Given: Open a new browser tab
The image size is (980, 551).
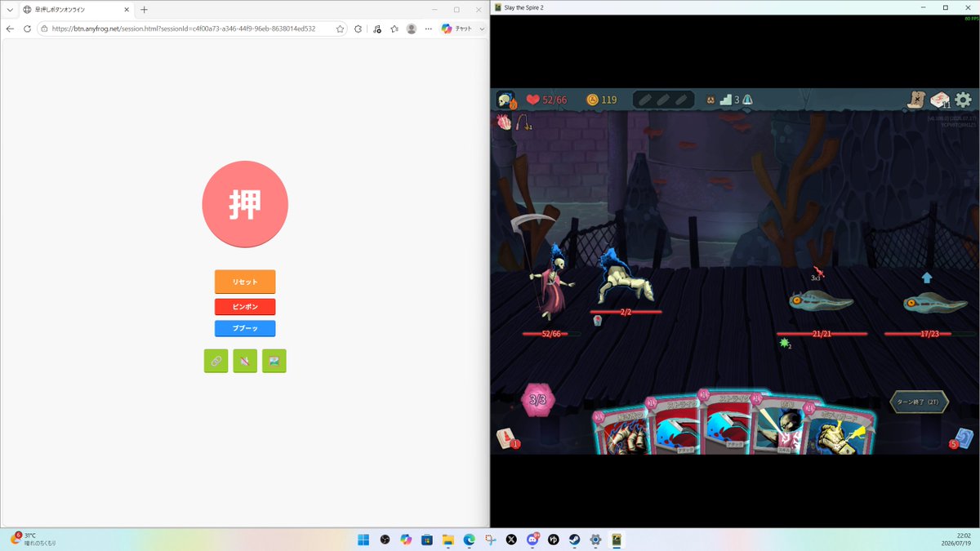Looking at the screenshot, I should [145, 9].
